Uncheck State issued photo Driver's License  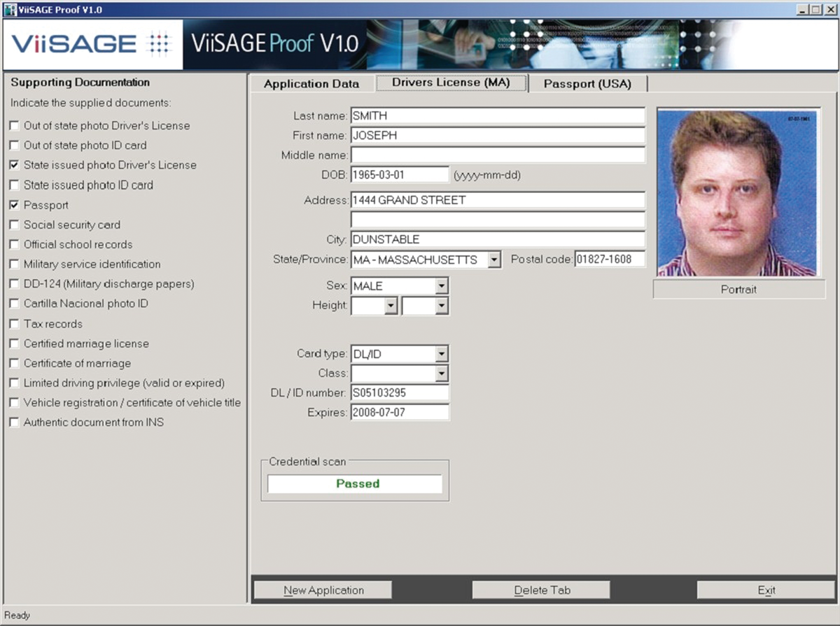[13, 165]
